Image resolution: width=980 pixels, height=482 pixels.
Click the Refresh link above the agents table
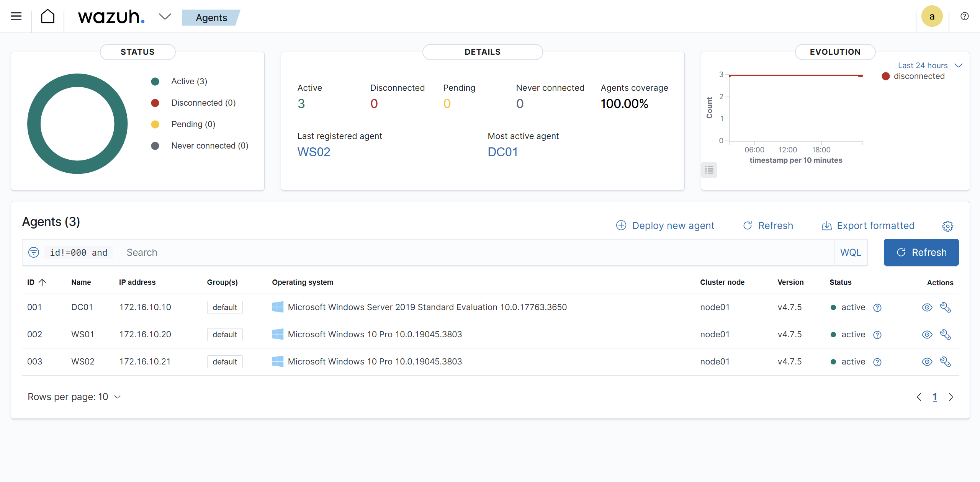(x=775, y=225)
